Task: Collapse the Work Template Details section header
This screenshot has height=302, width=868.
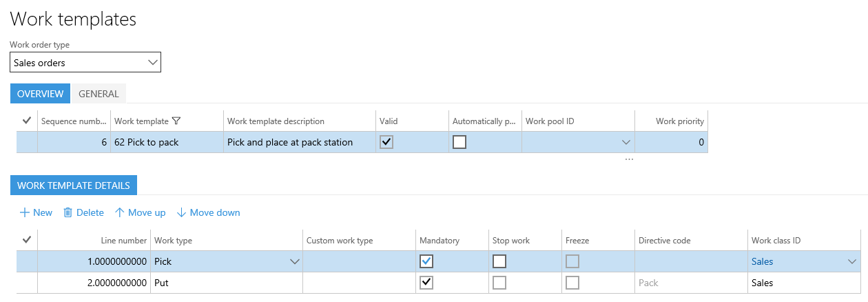Action: [74, 185]
